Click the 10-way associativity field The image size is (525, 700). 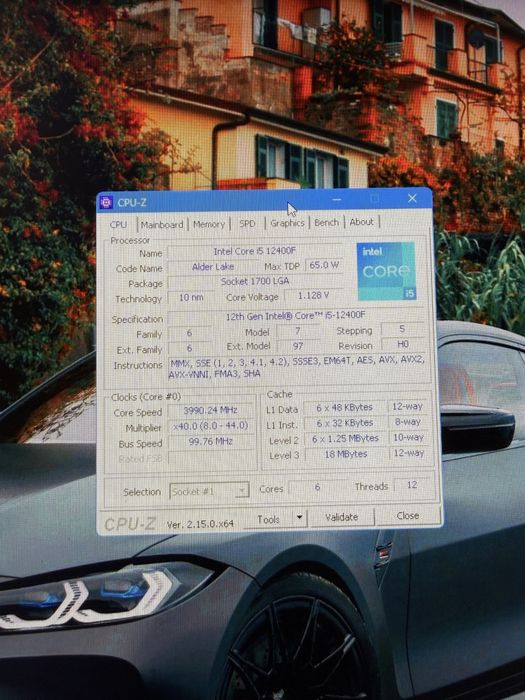[x=408, y=438]
